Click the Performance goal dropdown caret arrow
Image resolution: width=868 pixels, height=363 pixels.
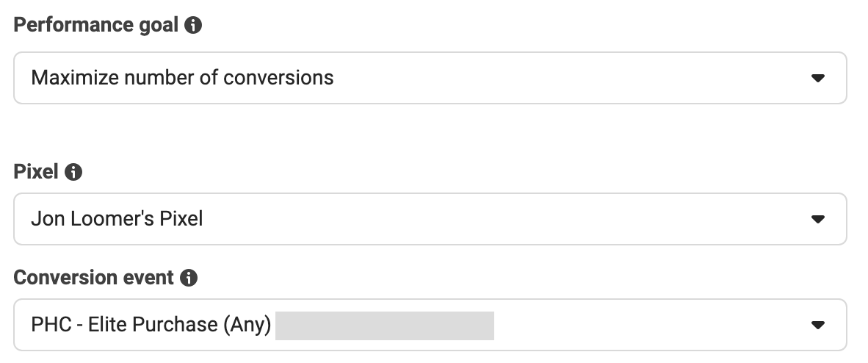(817, 78)
